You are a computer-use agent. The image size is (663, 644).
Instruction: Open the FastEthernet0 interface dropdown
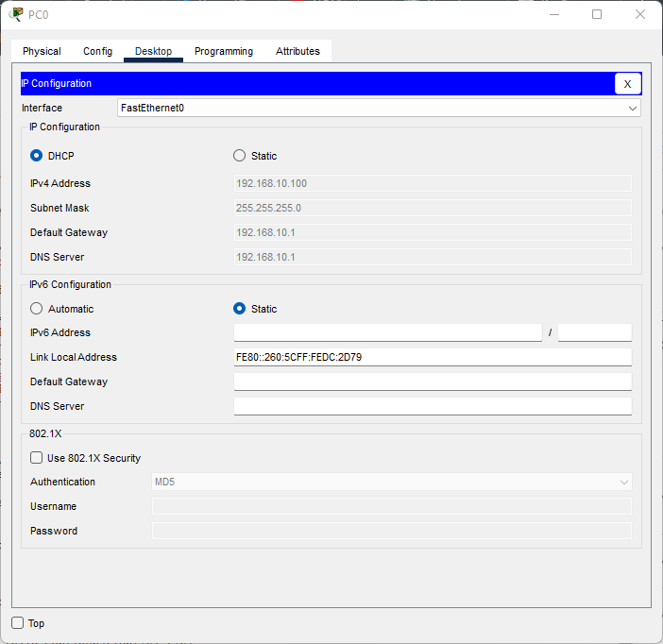point(379,109)
